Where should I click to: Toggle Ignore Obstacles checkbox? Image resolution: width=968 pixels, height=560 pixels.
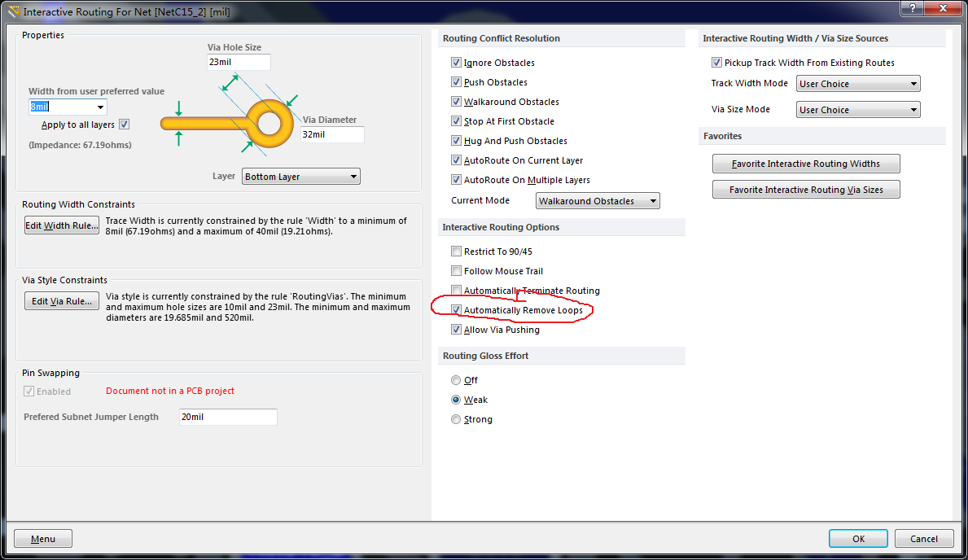coord(456,63)
